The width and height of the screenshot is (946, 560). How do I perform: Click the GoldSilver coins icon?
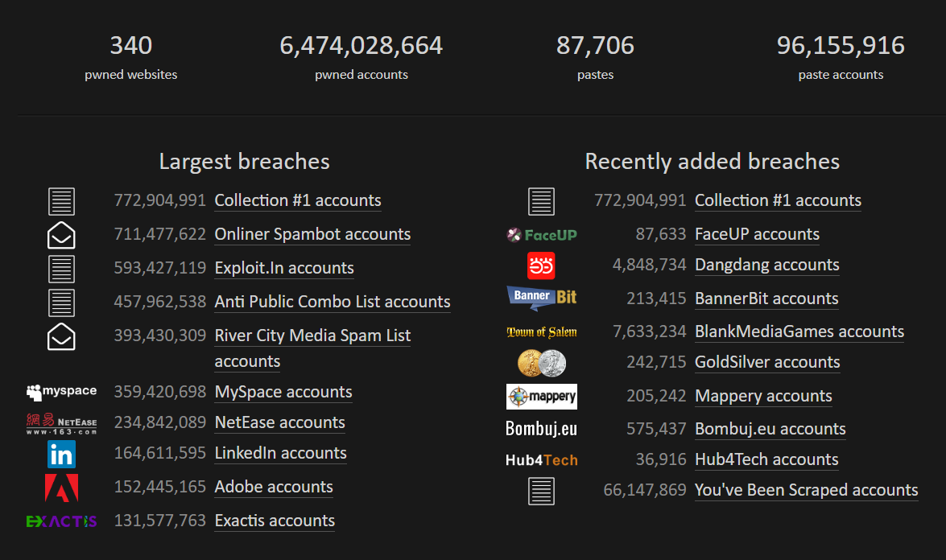542,363
